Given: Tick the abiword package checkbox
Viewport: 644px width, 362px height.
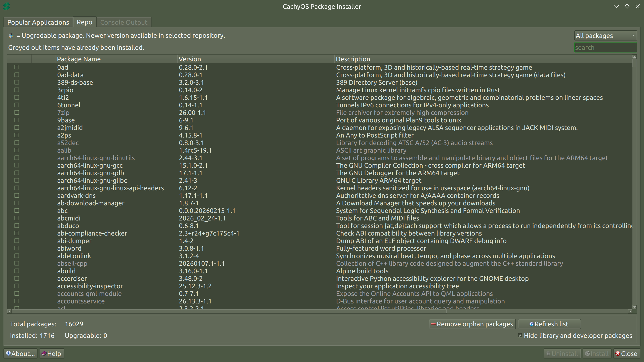Looking at the screenshot, I should 17,248.
